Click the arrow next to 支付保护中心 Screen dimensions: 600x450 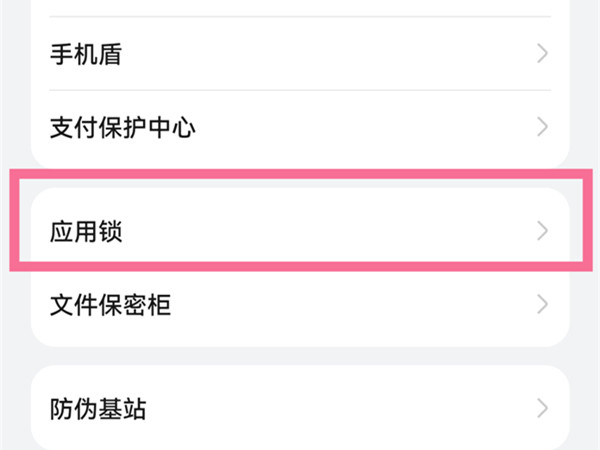542,127
